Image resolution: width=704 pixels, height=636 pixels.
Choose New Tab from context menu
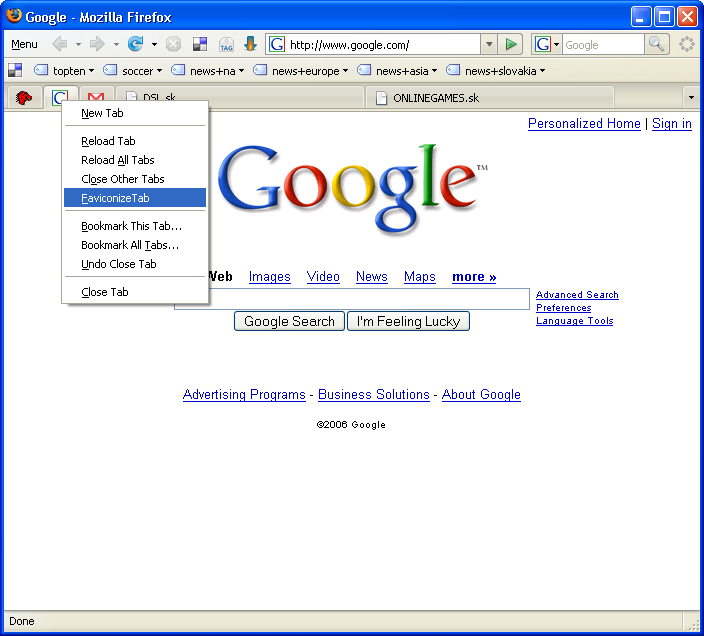(135, 113)
